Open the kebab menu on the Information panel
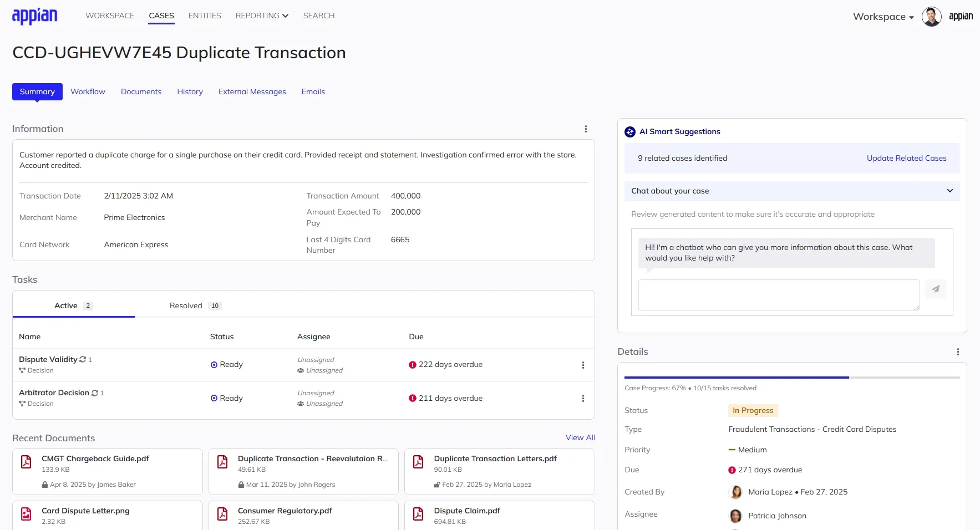980x530 pixels. coord(586,129)
